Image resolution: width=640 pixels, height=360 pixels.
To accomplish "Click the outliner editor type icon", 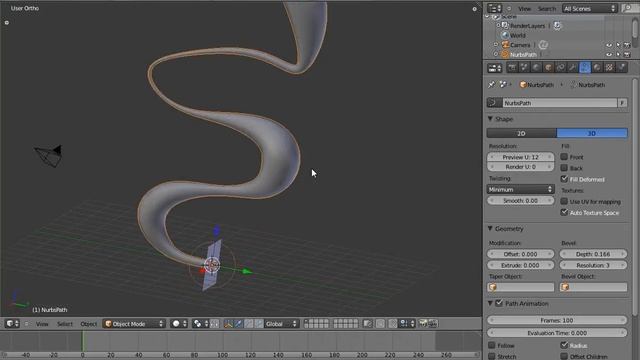I will click(494, 9).
